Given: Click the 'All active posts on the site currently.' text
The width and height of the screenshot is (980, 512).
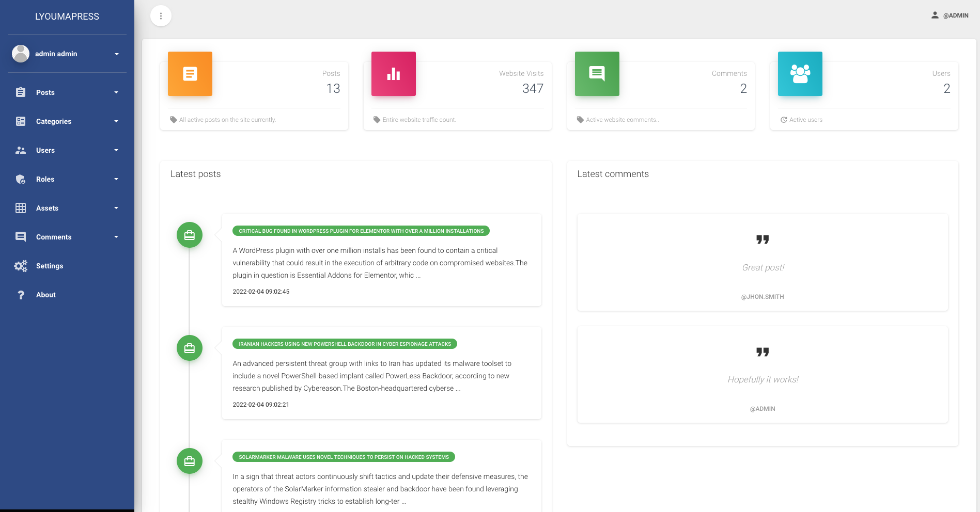Looking at the screenshot, I should 228,120.
